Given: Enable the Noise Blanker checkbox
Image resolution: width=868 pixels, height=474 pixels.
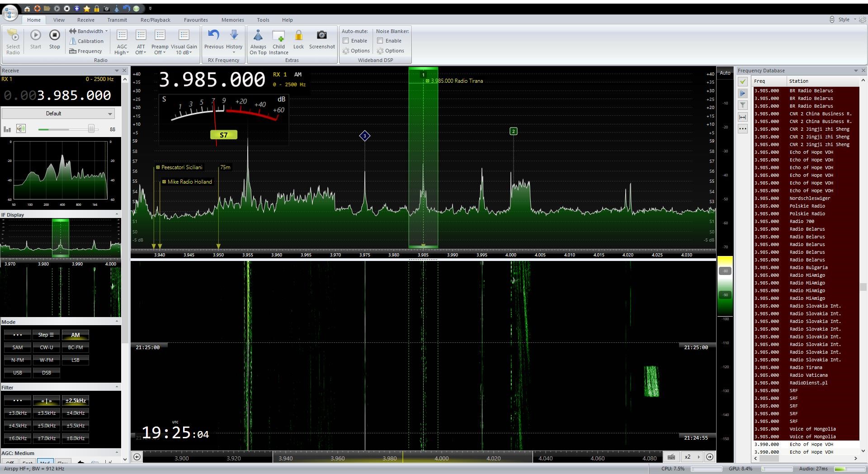Looking at the screenshot, I should [380, 41].
